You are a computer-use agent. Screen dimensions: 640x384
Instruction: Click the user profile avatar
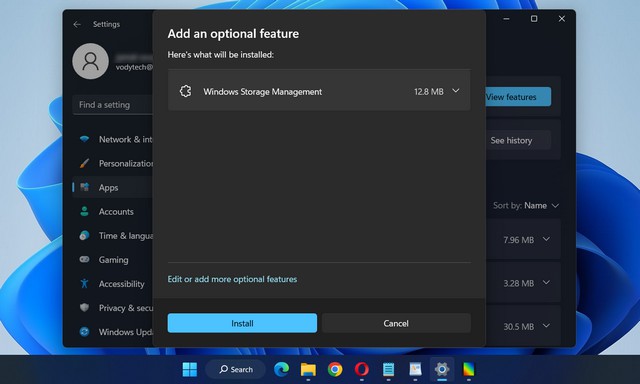(x=91, y=61)
